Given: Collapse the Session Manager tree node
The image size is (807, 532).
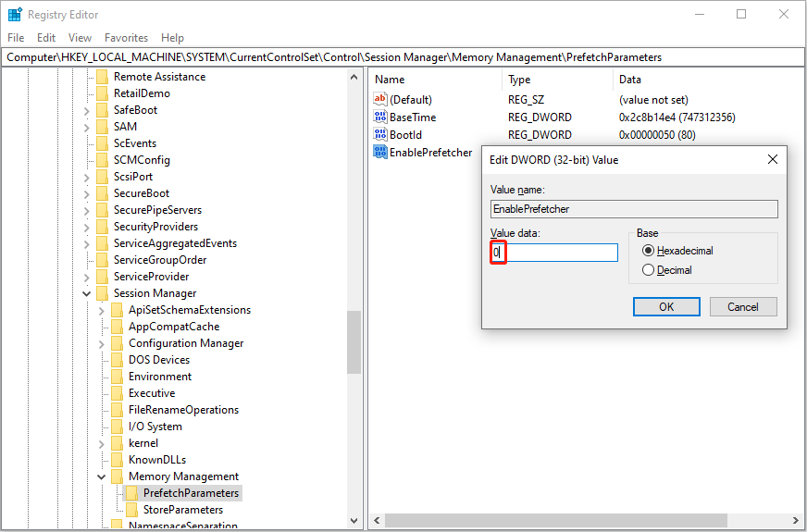Looking at the screenshot, I should pyautogui.click(x=86, y=293).
